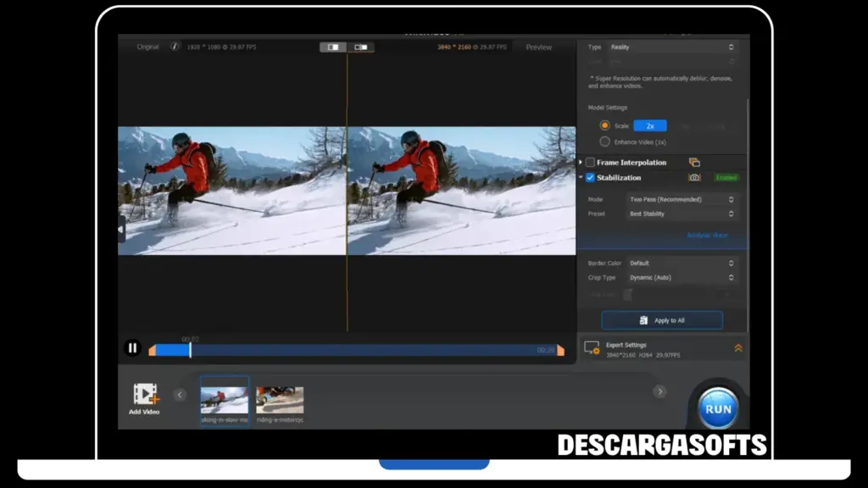Click the Stabilization camera icon
868x488 pixels.
(x=694, y=178)
